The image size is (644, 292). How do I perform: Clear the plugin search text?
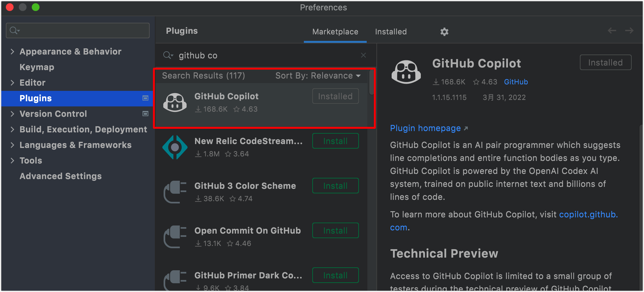tap(363, 55)
